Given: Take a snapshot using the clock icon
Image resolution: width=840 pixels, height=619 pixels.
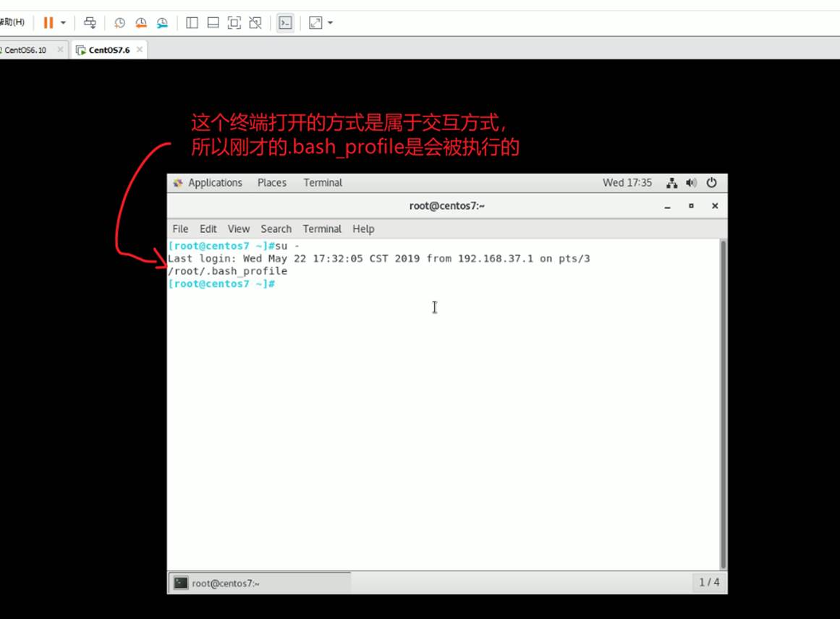Looking at the screenshot, I should click(119, 23).
